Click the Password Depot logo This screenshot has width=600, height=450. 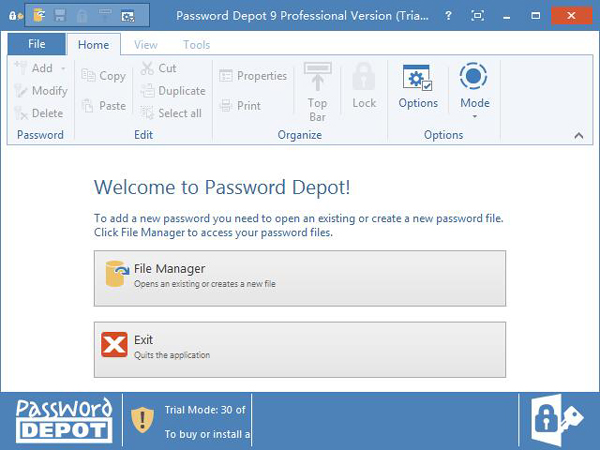(x=64, y=421)
